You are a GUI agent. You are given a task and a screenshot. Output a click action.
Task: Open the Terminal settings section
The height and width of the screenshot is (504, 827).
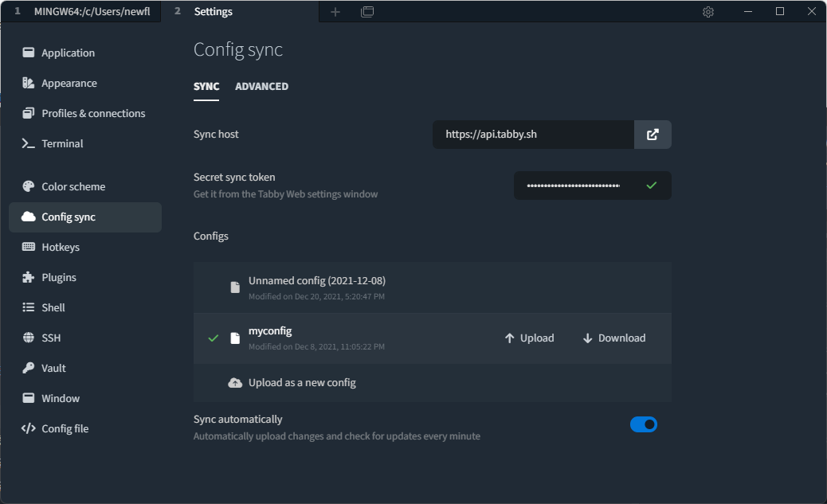pyautogui.click(x=85, y=143)
